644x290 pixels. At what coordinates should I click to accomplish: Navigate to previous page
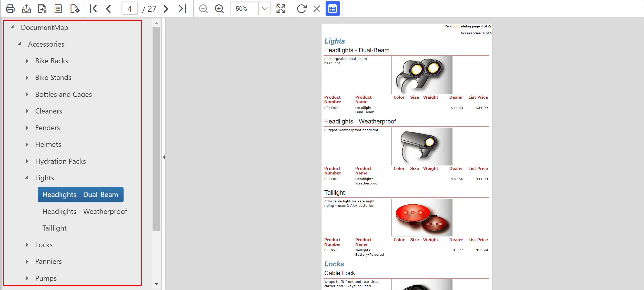click(x=109, y=9)
